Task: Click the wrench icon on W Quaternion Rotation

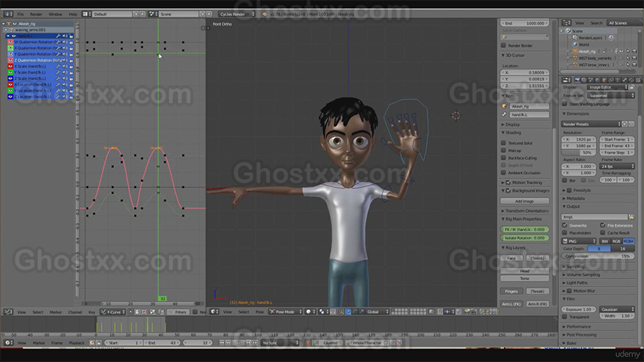Action: [59, 42]
